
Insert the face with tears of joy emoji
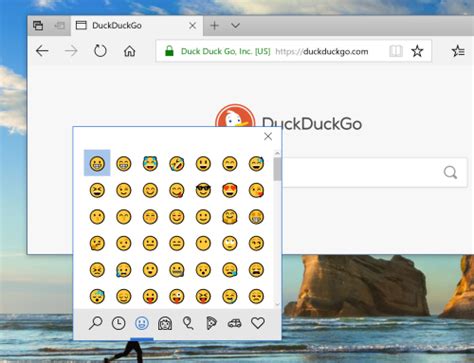(150, 164)
